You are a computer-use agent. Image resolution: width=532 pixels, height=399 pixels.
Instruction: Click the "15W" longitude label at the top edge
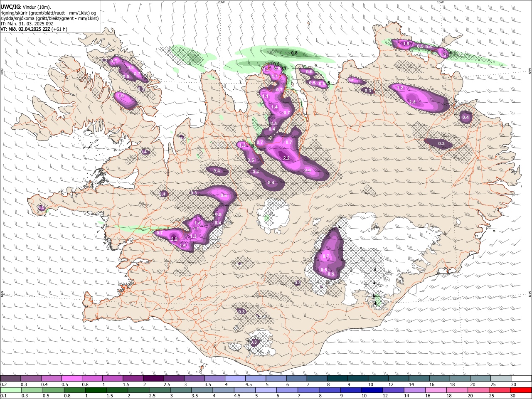pyautogui.click(x=440, y=2)
